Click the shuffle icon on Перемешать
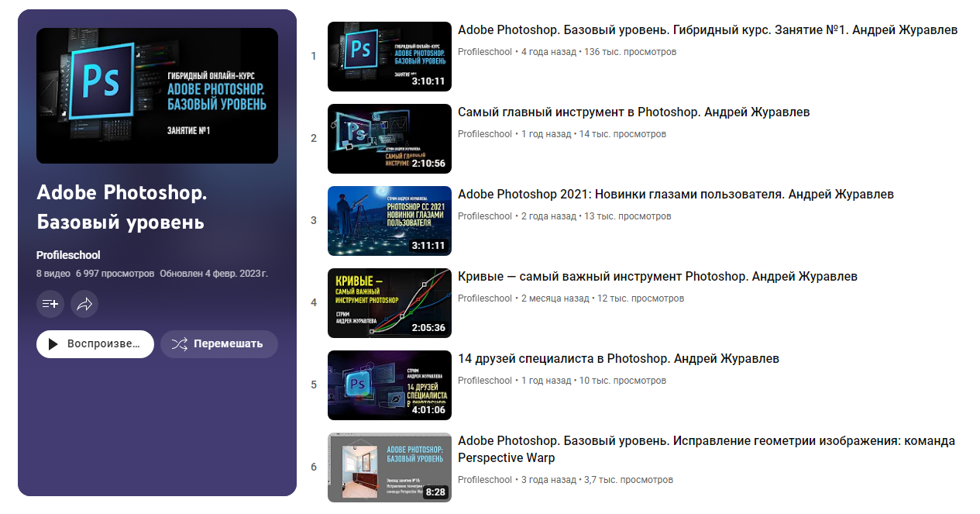 (179, 344)
